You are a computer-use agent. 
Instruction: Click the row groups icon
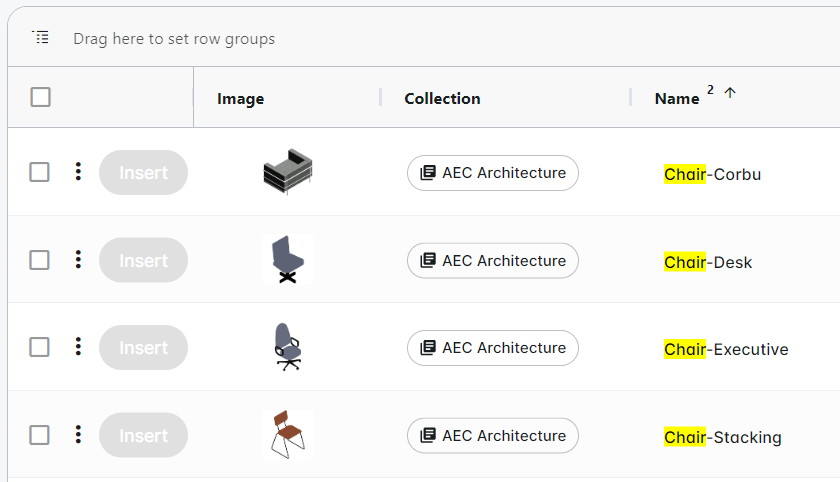pos(40,38)
